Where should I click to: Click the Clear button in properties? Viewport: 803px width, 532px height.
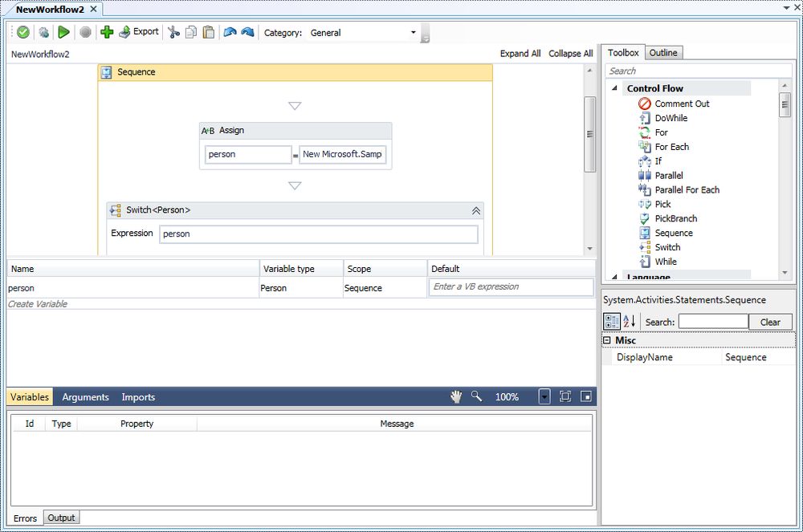click(x=770, y=322)
